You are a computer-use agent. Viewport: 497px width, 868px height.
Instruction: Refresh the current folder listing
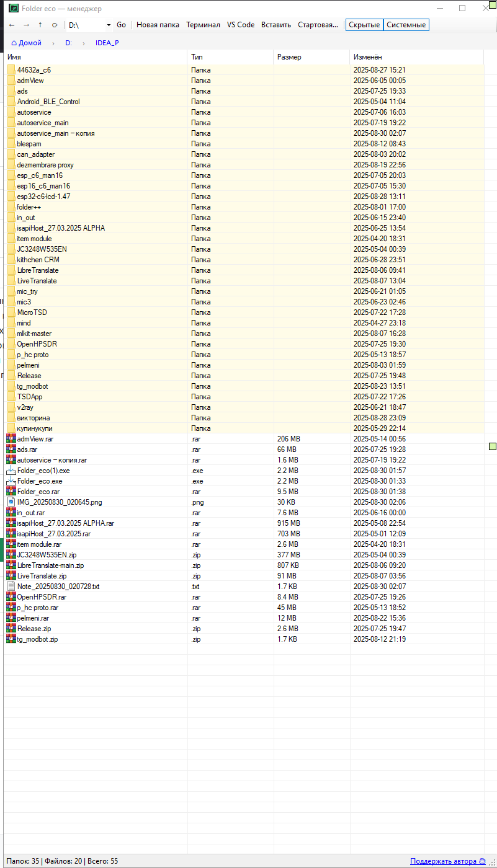(x=55, y=25)
